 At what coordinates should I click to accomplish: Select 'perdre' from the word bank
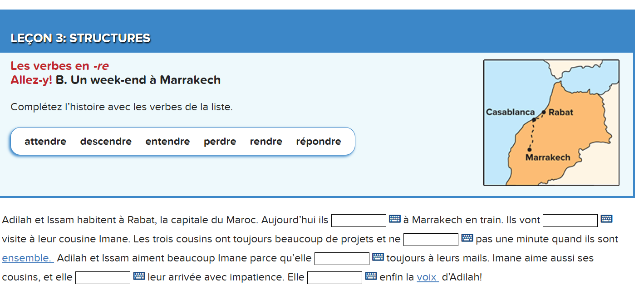220,141
